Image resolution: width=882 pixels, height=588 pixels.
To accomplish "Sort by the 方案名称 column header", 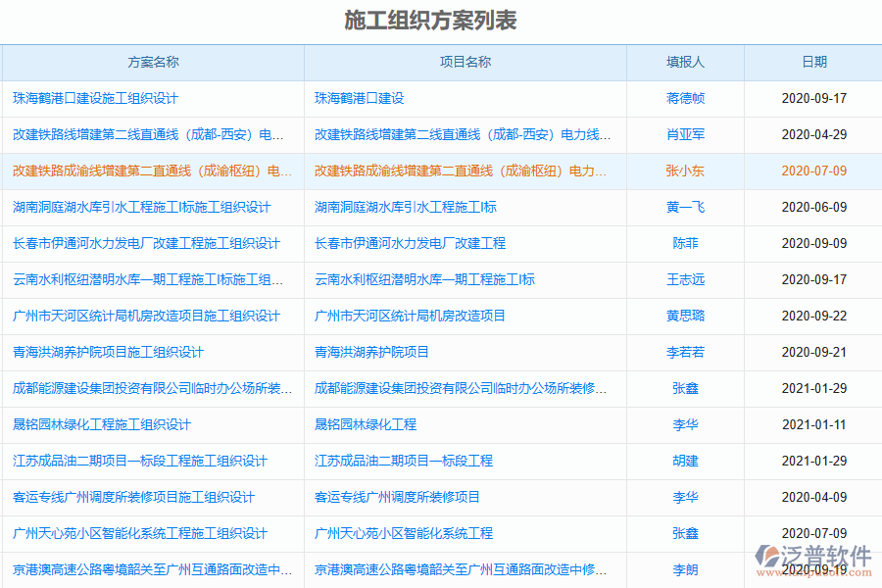I will click(150, 62).
